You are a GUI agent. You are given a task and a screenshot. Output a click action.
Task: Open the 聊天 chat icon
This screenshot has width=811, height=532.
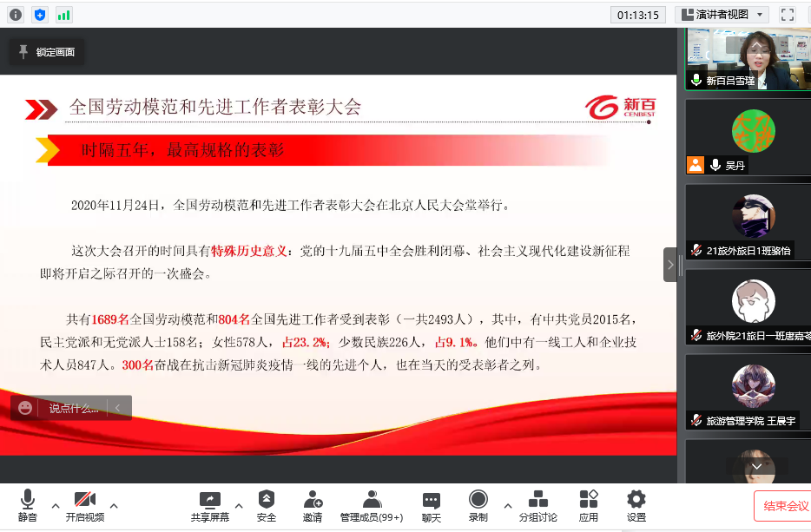(x=432, y=506)
